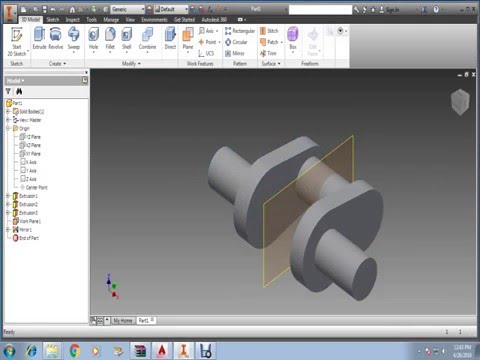The height and width of the screenshot is (360, 480).
Task: Create a work Point
Action: point(209,42)
